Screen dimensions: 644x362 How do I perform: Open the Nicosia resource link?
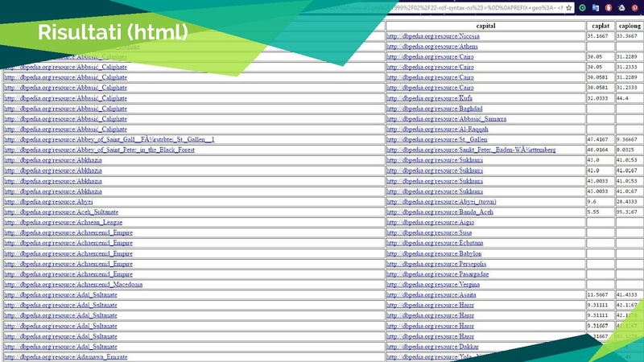[433, 36]
